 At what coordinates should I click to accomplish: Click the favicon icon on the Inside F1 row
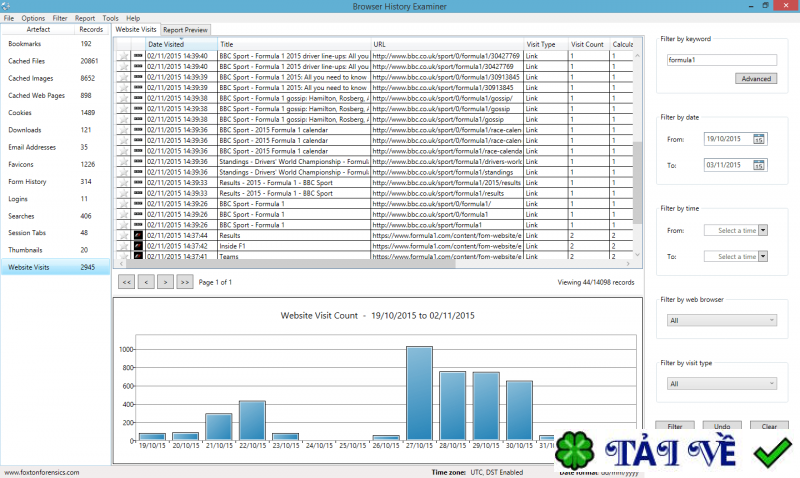click(x=138, y=246)
